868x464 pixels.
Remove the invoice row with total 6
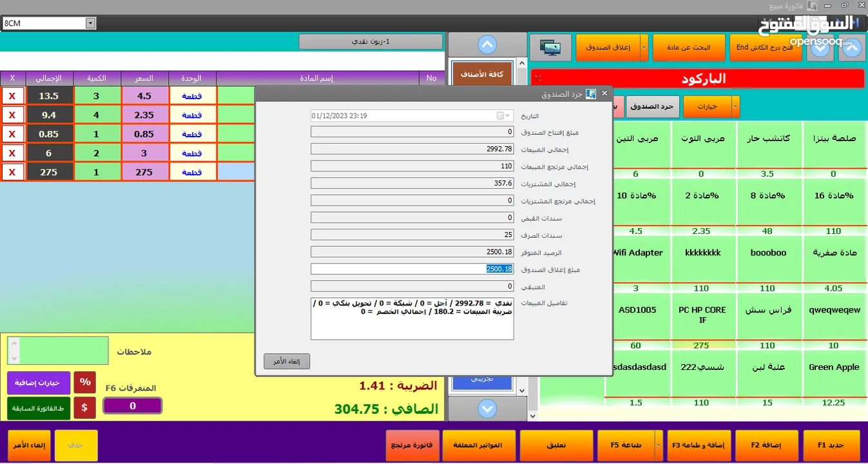[12, 153]
